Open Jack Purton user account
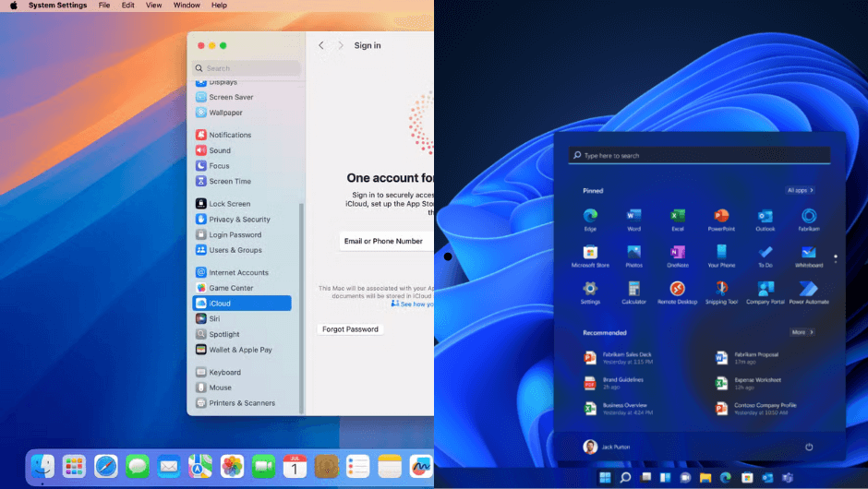The width and height of the screenshot is (868, 489). pyautogui.click(x=607, y=447)
